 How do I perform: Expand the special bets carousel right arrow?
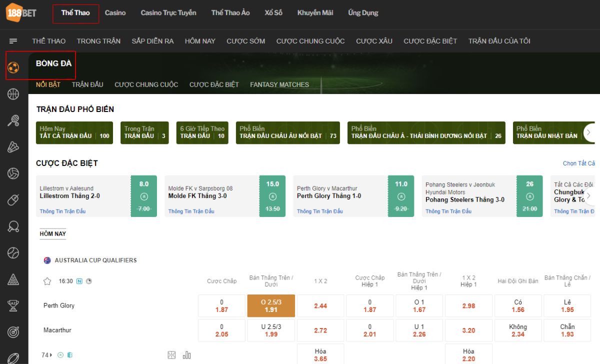589,196
